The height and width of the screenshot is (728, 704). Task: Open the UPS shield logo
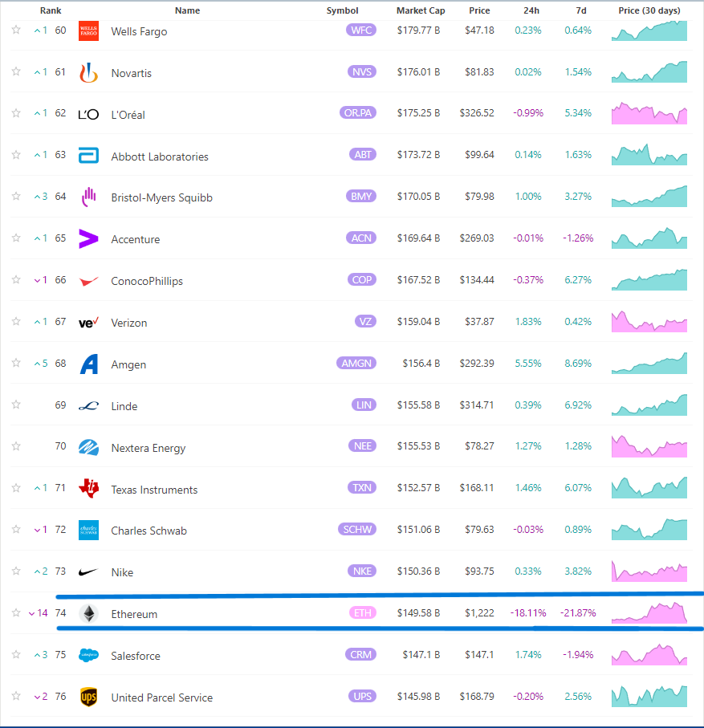[x=88, y=697]
